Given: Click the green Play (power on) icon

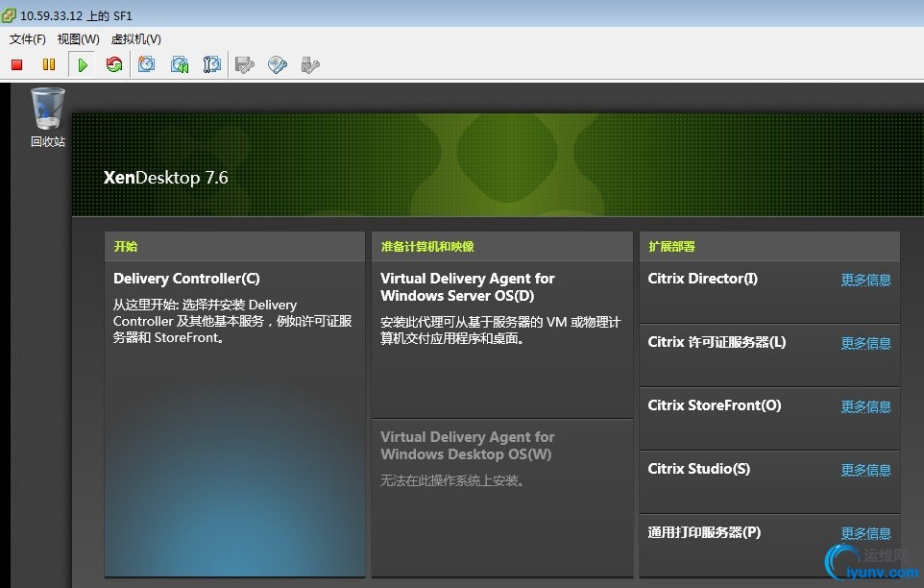Looking at the screenshot, I should (83, 64).
